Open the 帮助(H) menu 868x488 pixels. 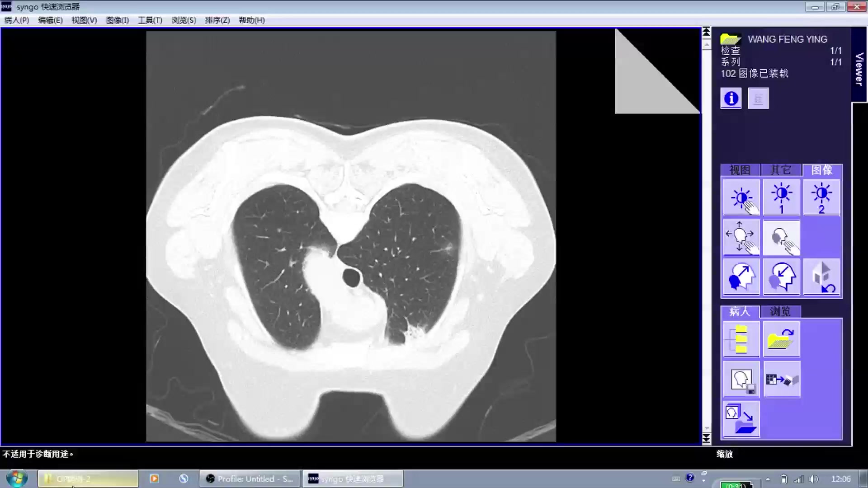tap(252, 20)
